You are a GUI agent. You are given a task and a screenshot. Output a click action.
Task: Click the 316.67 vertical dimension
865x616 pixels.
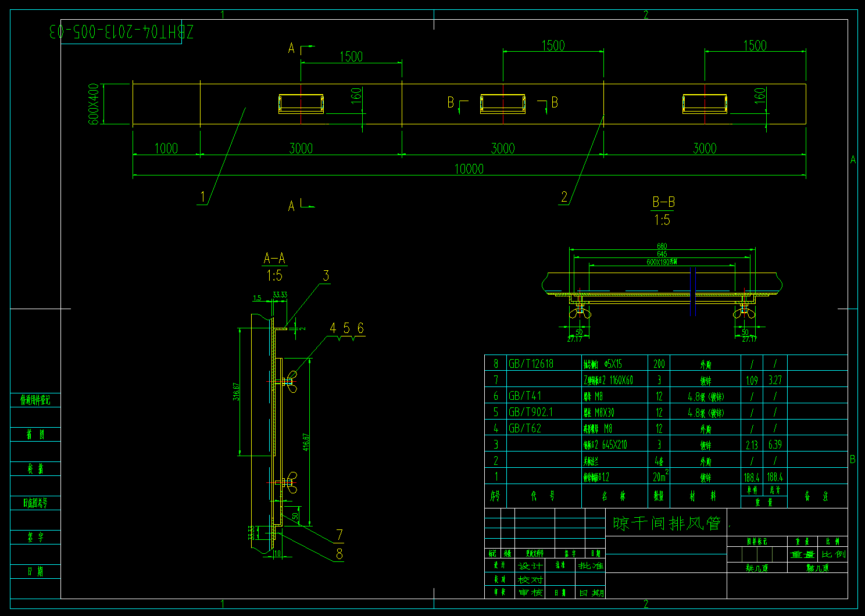tap(236, 392)
